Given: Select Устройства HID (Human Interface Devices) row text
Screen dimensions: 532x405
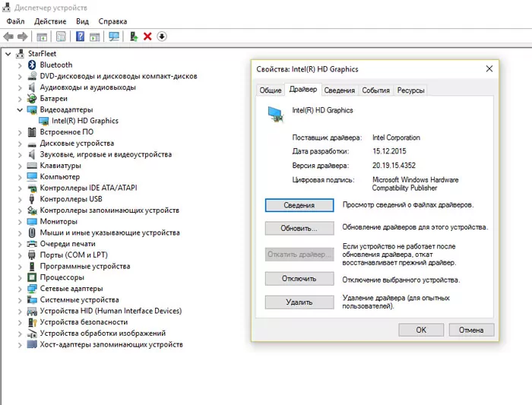Looking at the screenshot, I should coord(111,311).
